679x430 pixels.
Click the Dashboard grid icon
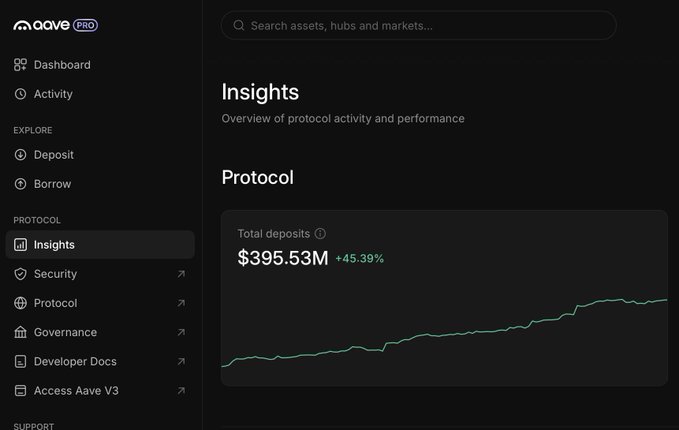tap(20, 65)
